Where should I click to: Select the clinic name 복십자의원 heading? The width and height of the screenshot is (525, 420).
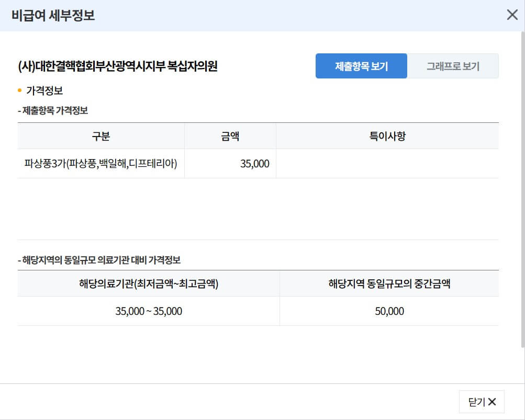[x=118, y=66]
